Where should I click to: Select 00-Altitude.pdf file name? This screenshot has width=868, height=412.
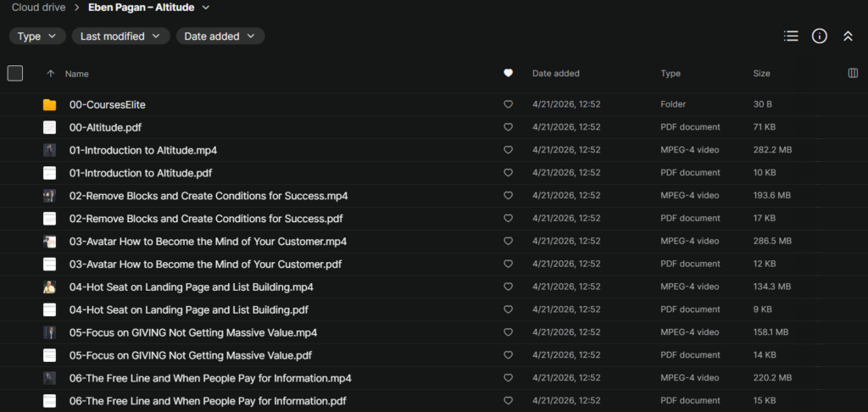point(105,127)
